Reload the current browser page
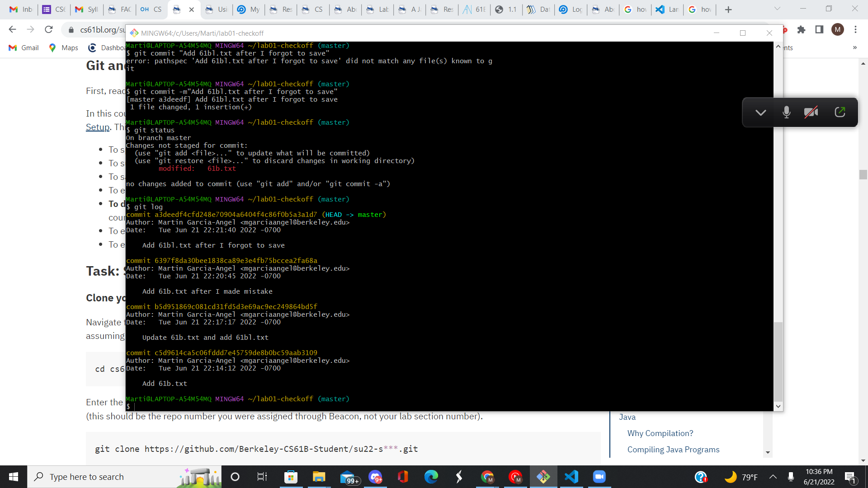Screen dimensions: 868x488 tap(49, 30)
